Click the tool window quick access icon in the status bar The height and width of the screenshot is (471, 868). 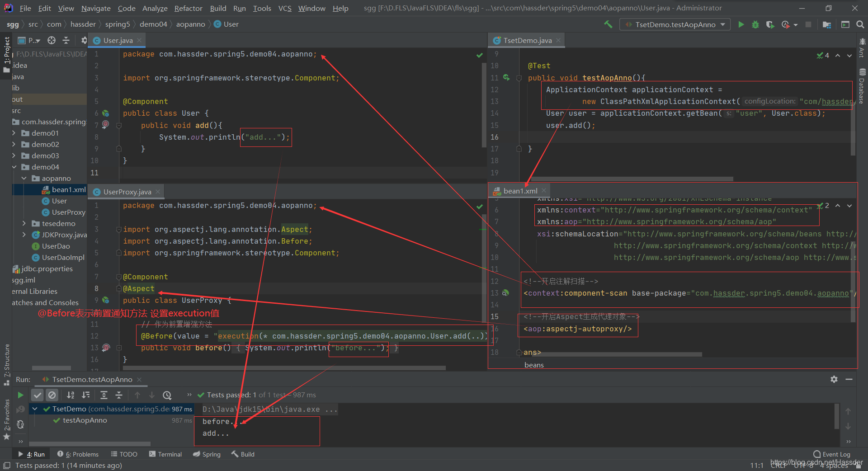pyautogui.click(x=6, y=466)
